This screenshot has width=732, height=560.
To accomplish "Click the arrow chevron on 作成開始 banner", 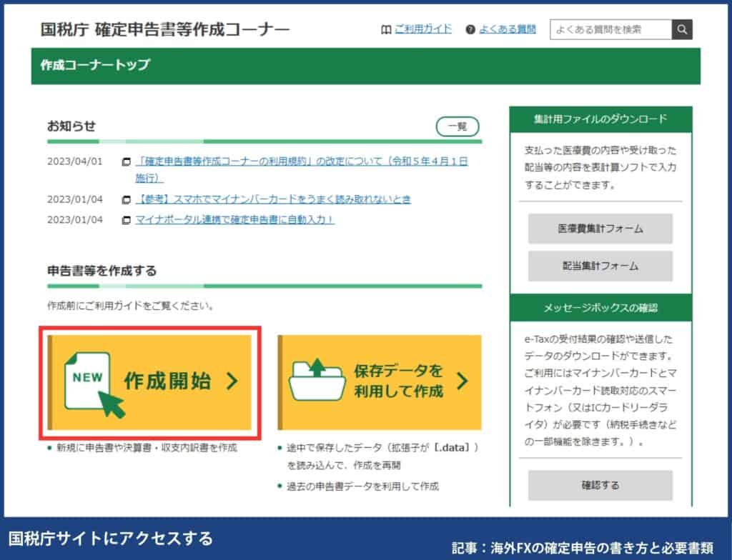I will tap(232, 381).
